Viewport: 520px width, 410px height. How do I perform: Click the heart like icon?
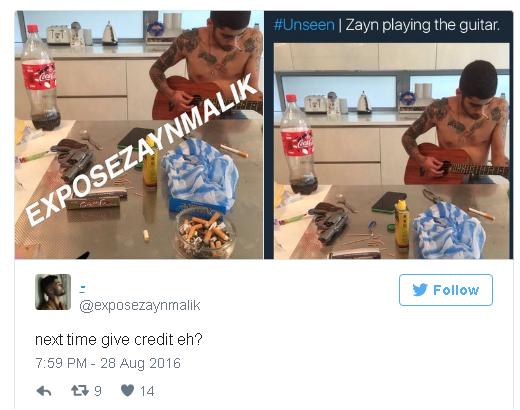pos(127,390)
